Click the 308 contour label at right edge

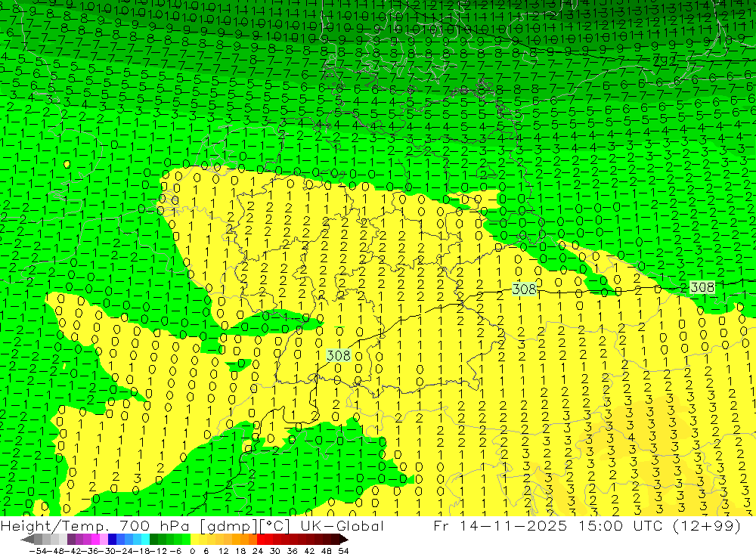click(702, 287)
